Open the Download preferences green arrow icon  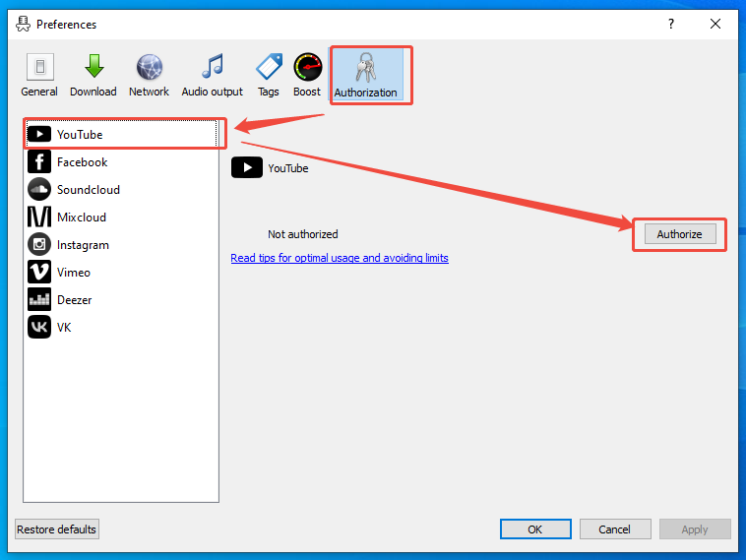click(93, 66)
